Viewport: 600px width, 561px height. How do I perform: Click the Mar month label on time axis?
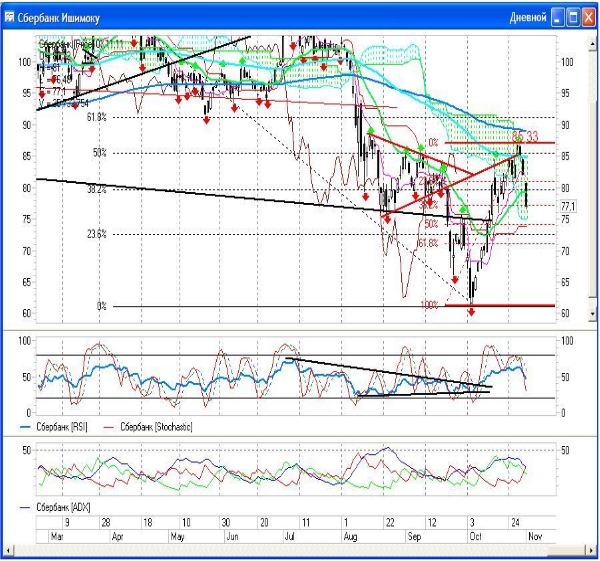pyautogui.click(x=57, y=537)
